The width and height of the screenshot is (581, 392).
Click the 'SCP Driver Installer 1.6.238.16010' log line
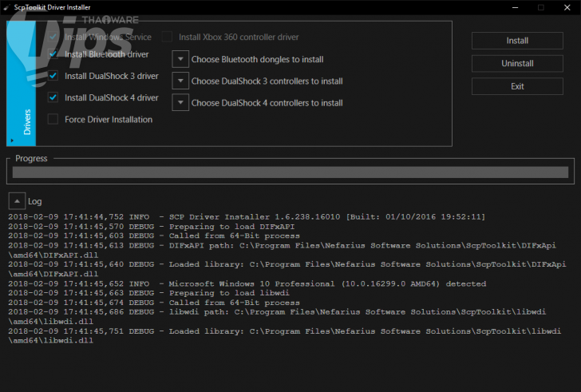[x=247, y=216]
